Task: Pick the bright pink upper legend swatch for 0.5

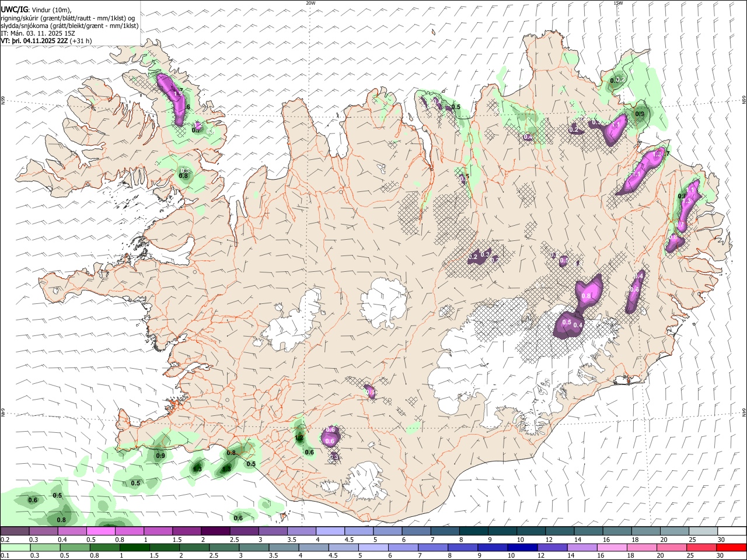Action: click(100, 531)
